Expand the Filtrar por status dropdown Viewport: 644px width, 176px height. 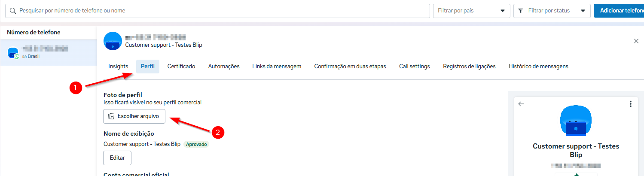(552, 11)
